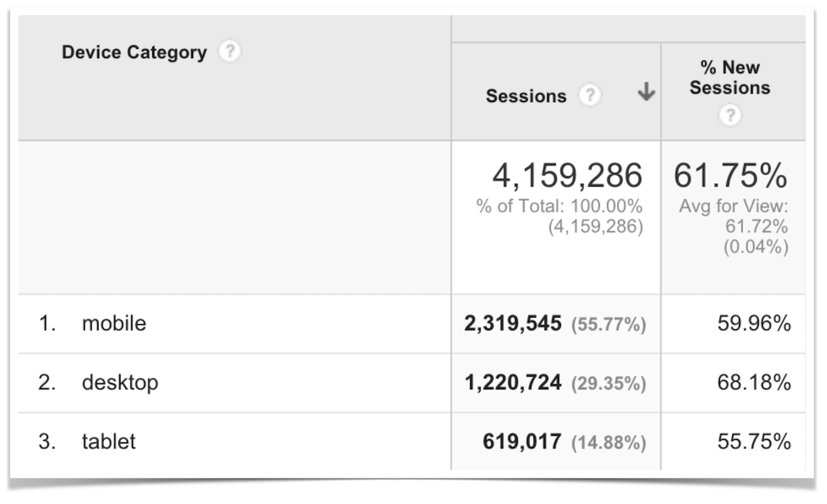Open the Sessions column help icon
Viewport: 827px width, 504px height.
pyautogui.click(x=589, y=96)
